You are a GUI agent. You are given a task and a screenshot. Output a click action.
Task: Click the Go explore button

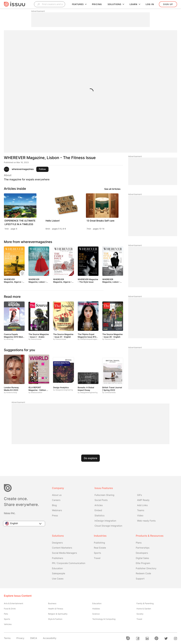[90, 458]
